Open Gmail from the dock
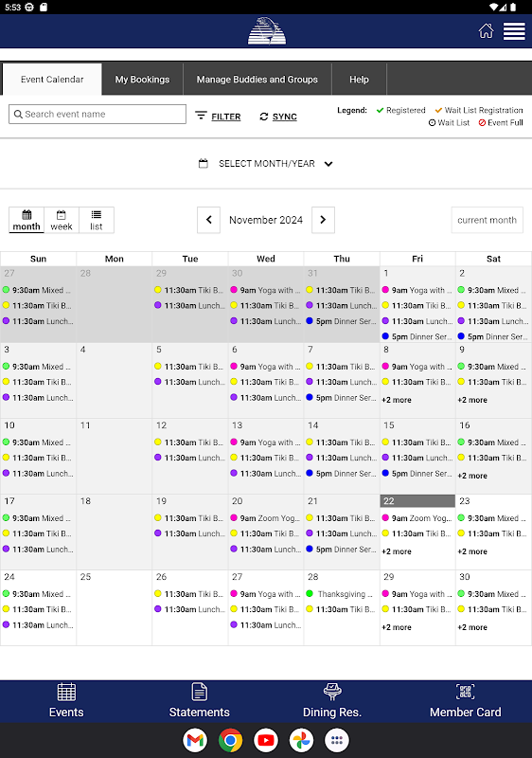Screen dimensions: 532x758 [195, 740]
